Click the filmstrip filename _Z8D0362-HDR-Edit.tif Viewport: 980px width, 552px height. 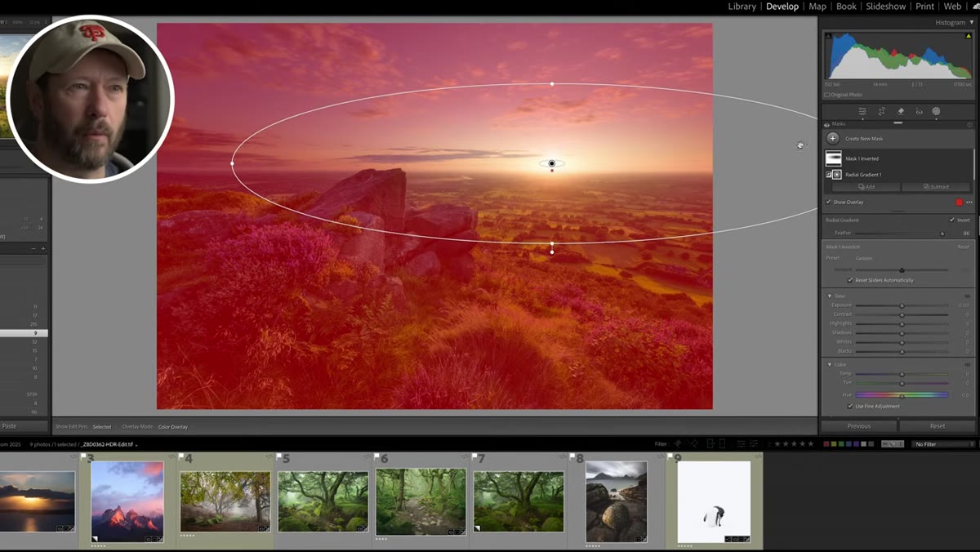coord(106,444)
